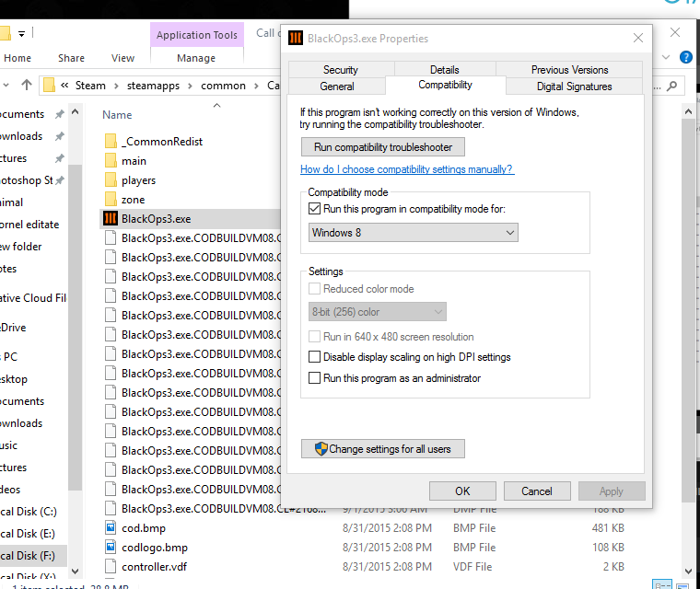The width and height of the screenshot is (700, 589).
Task: Go up one folder level arrow
Action: pyautogui.click(x=27, y=85)
